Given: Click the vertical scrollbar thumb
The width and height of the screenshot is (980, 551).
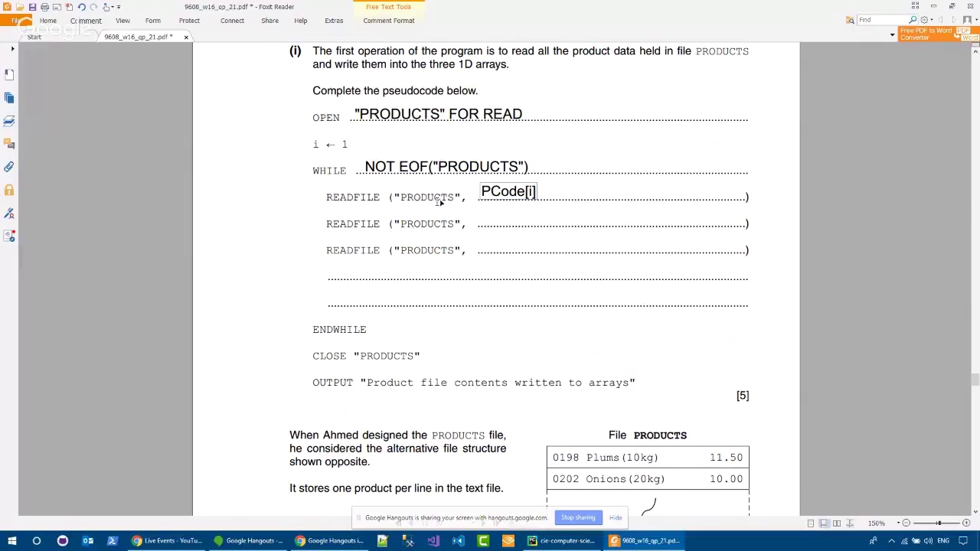Looking at the screenshot, I should pyautogui.click(x=975, y=380).
